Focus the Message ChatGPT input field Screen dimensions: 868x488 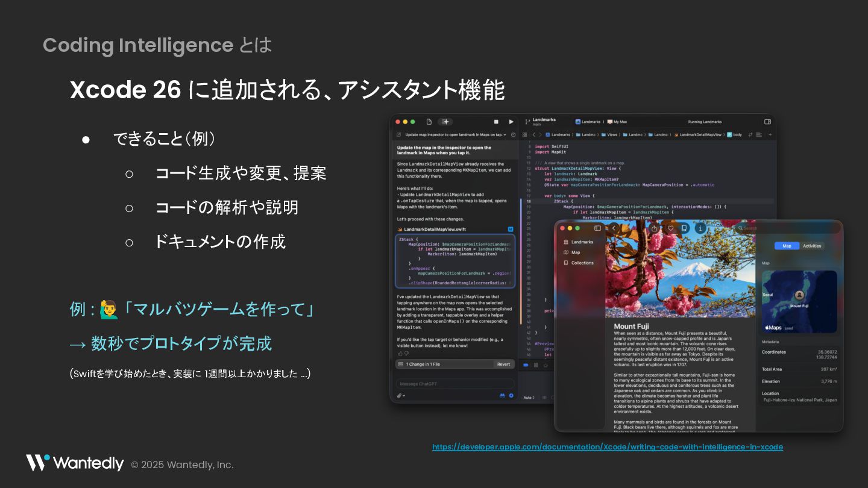click(455, 384)
